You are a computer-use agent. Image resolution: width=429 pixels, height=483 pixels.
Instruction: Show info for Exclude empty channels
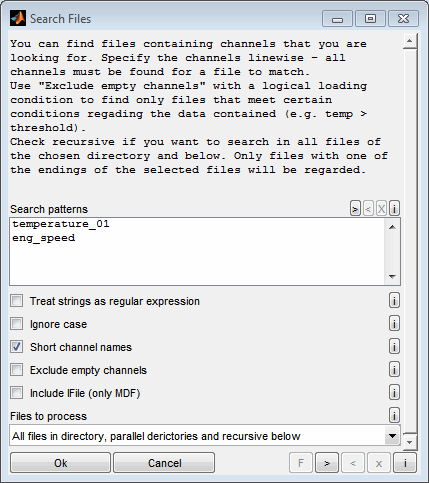[394, 370]
